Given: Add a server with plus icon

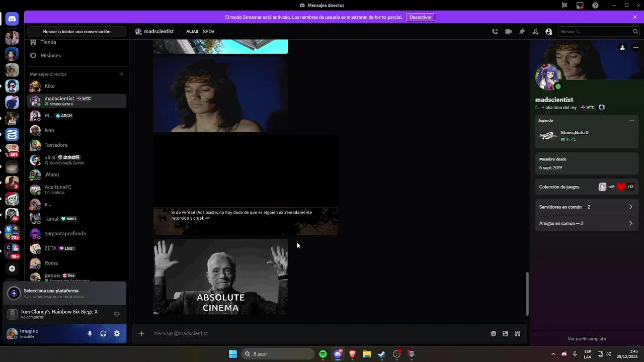Looking at the screenshot, I should [12, 268].
